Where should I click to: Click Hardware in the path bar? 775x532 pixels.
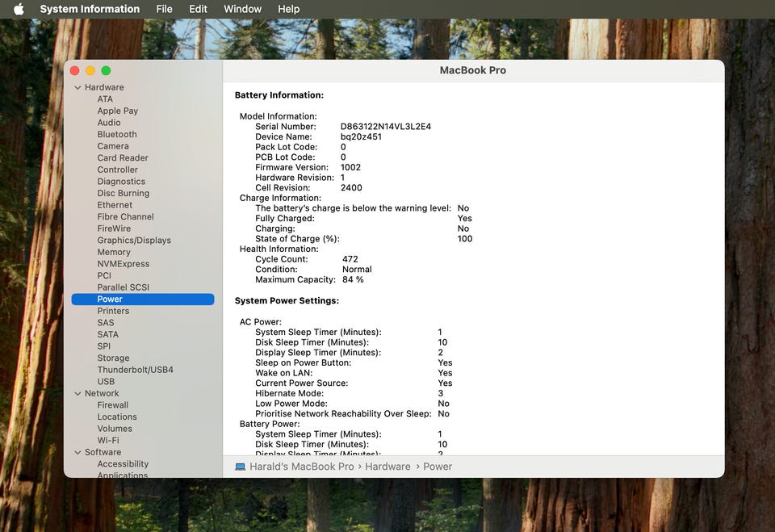(387, 467)
